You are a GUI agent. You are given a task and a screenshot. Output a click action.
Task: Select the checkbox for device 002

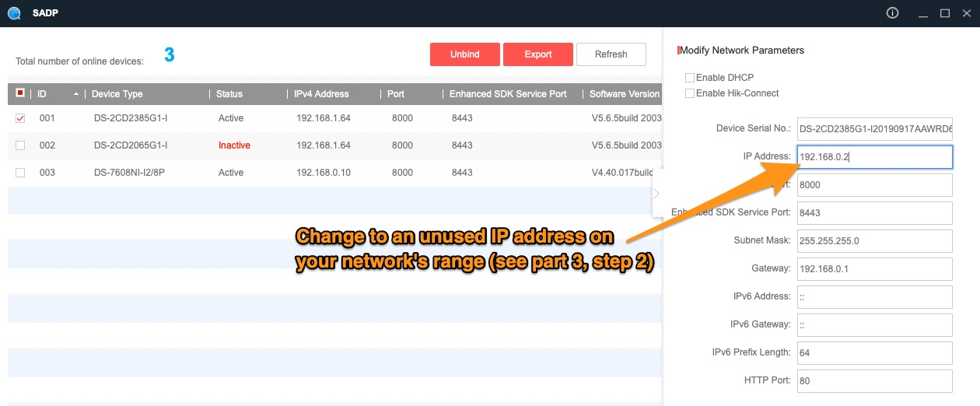click(21, 145)
